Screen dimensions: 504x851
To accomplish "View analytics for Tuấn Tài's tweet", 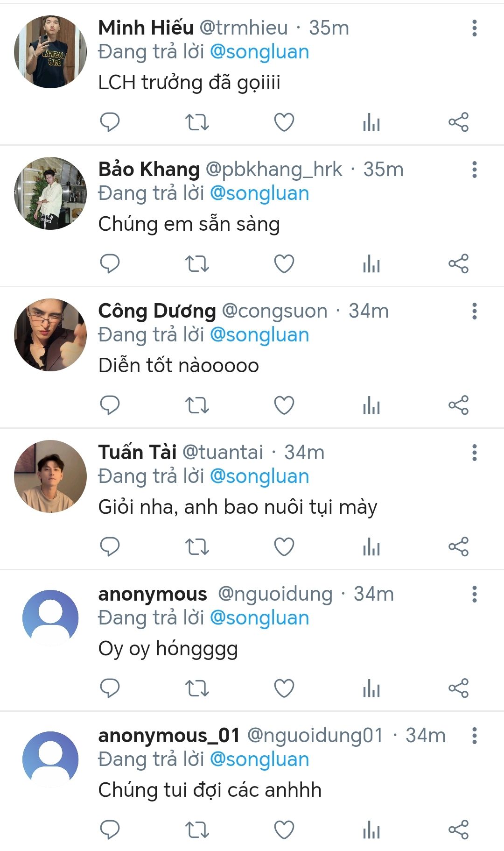I will (371, 547).
